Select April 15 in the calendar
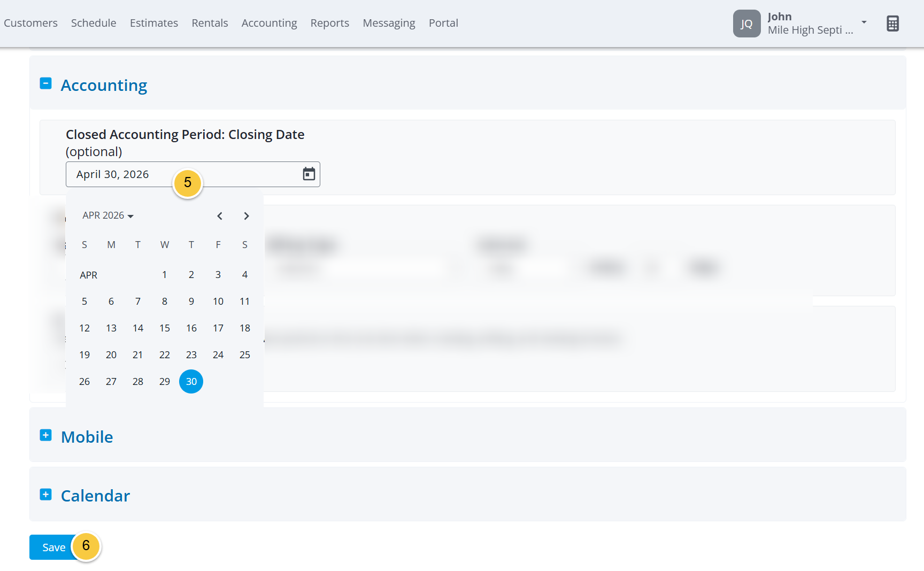The width and height of the screenshot is (924, 571). click(165, 328)
